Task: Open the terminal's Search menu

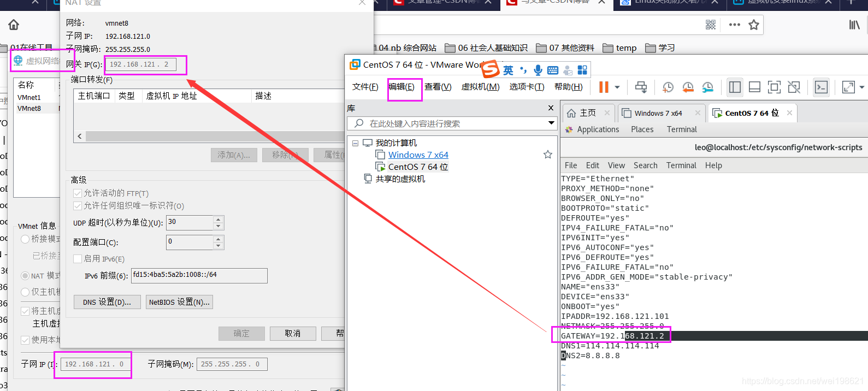Action: coord(646,165)
